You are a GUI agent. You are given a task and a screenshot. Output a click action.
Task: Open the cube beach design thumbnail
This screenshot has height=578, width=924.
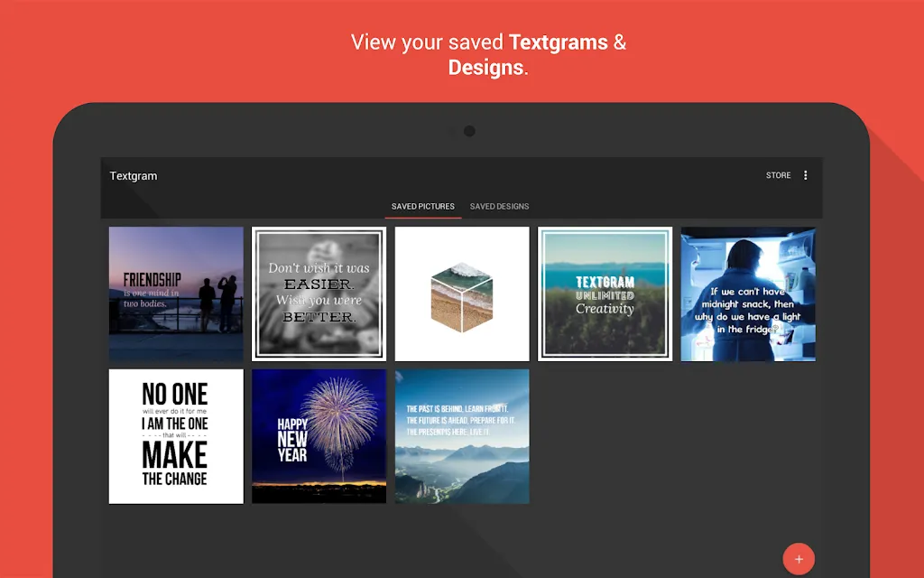click(462, 294)
